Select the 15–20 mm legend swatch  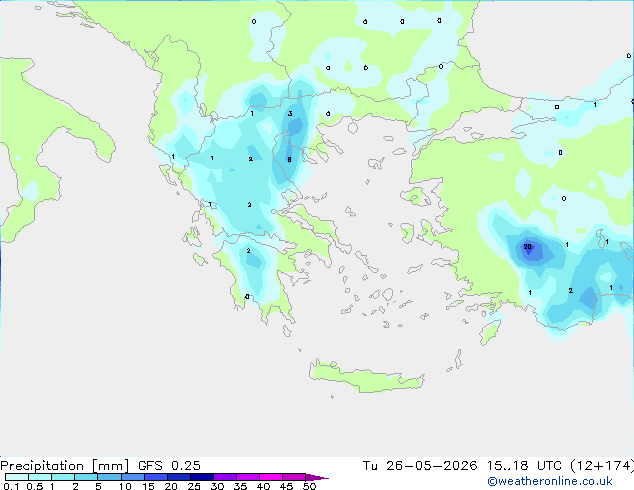155,477
